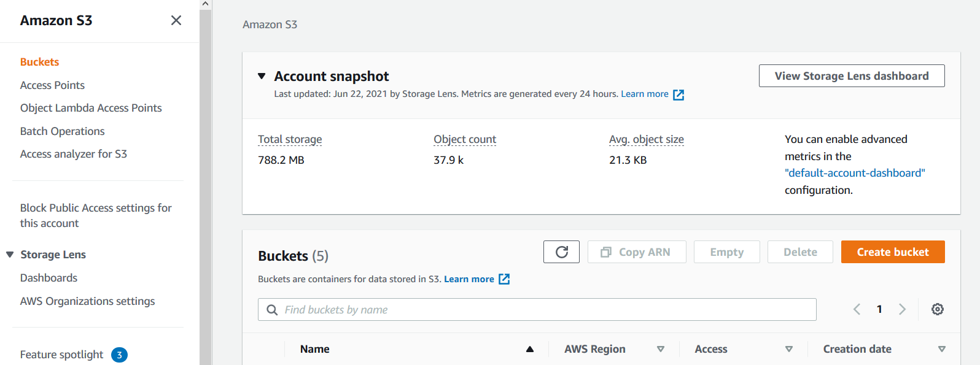Click the Access column header
980x365 pixels.
(x=711, y=349)
